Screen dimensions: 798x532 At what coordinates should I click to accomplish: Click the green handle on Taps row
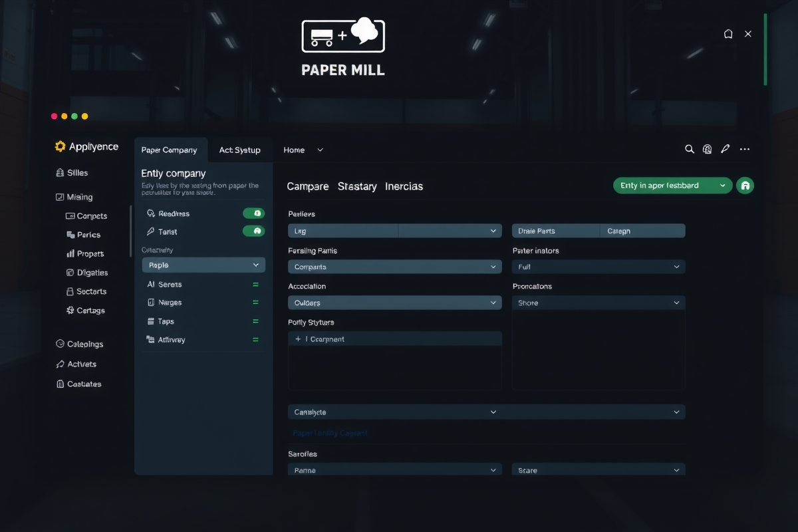pyautogui.click(x=255, y=321)
